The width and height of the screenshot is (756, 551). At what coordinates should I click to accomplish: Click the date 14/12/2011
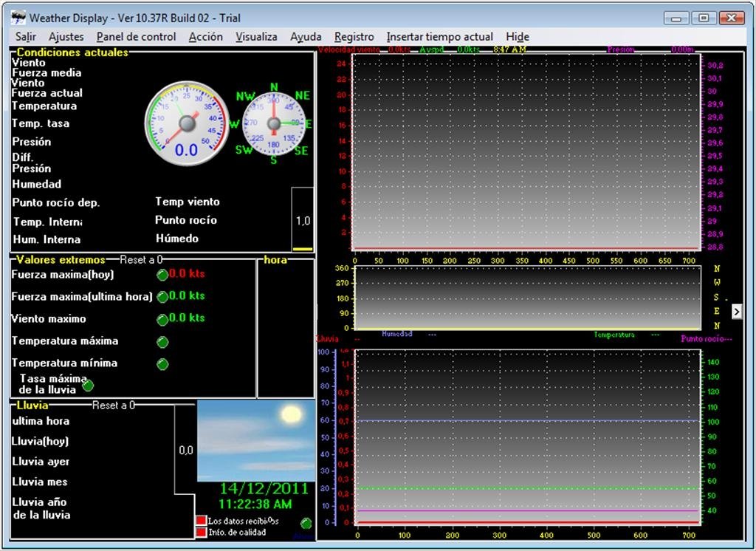click(x=264, y=488)
